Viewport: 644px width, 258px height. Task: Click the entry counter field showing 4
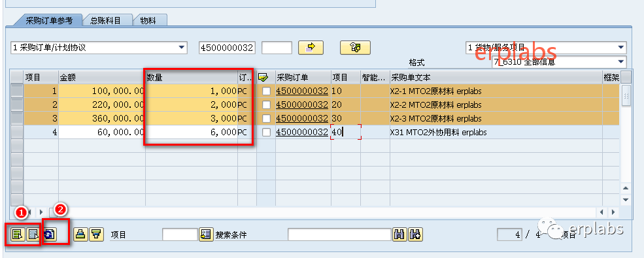(510, 234)
